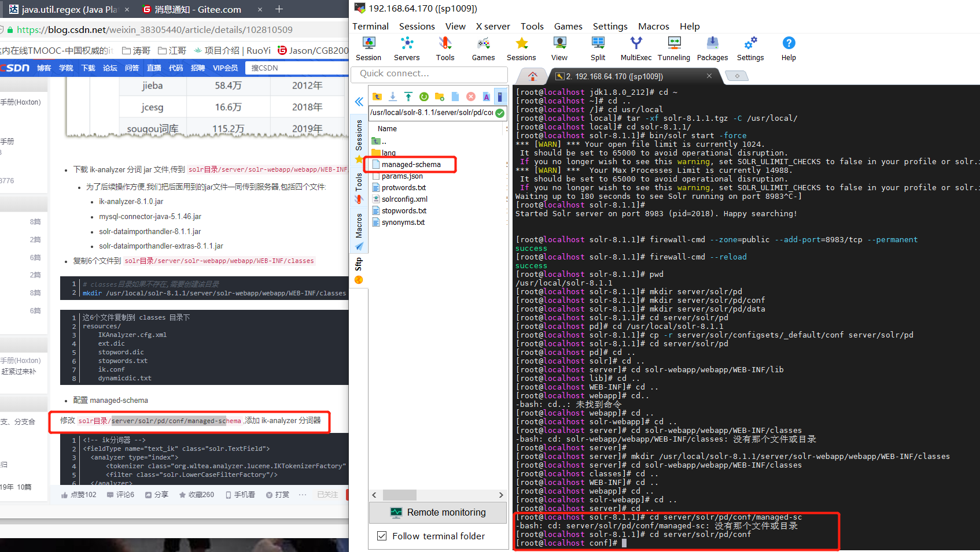Select the Tools vertical sidebar tab

[x=359, y=188]
